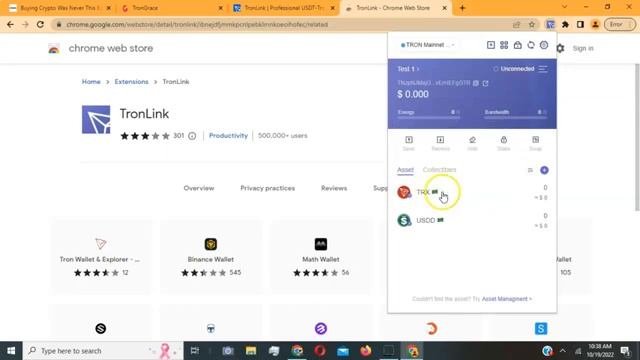Click the Windows Start button
Screen dimensions: 640x360
(x=11, y=351)
